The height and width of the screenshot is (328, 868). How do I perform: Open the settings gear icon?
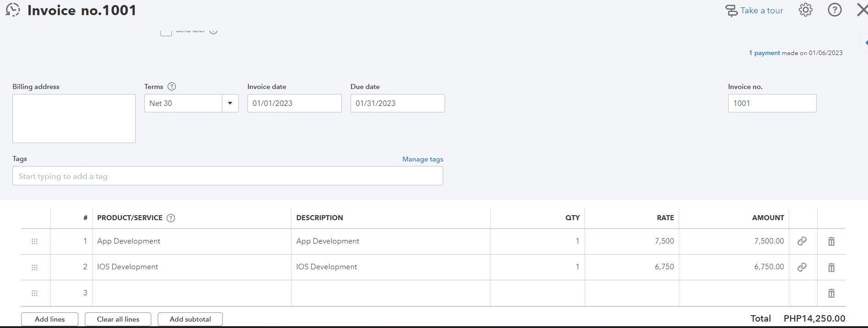point(805,10)
